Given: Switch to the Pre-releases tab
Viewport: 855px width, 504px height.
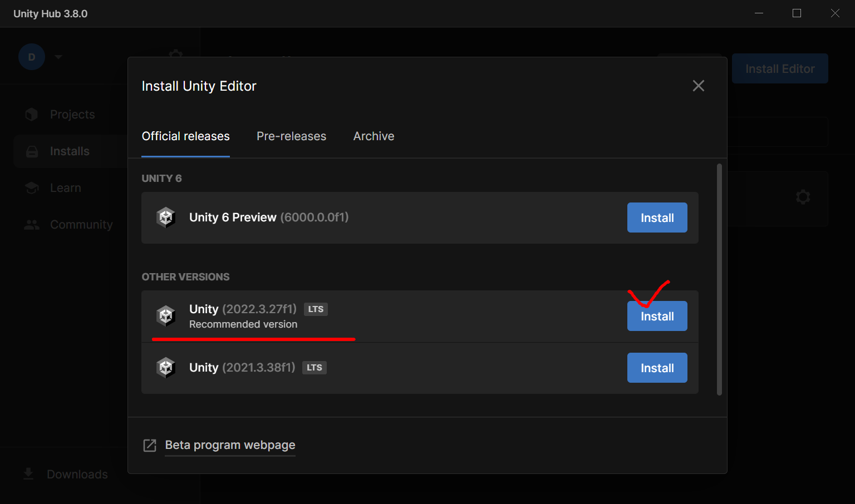Looking at the screenshot, I should coord(291,136).
